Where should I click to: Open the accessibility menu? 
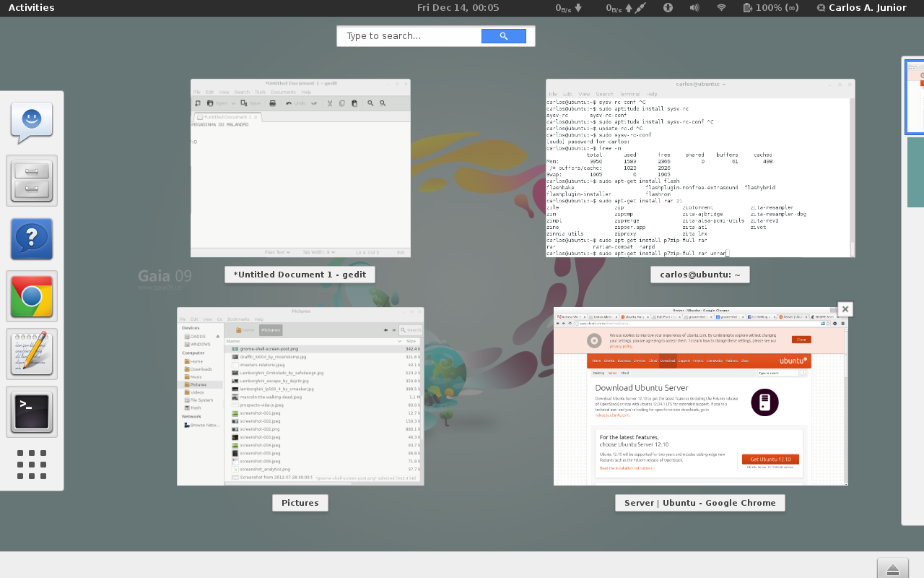(668, 8)
